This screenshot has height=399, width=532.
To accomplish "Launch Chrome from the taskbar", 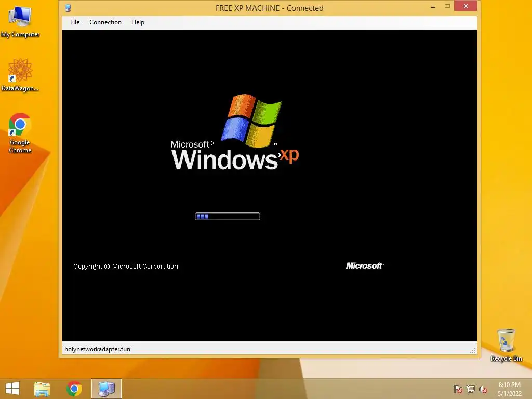I will (x=74, y=389).
